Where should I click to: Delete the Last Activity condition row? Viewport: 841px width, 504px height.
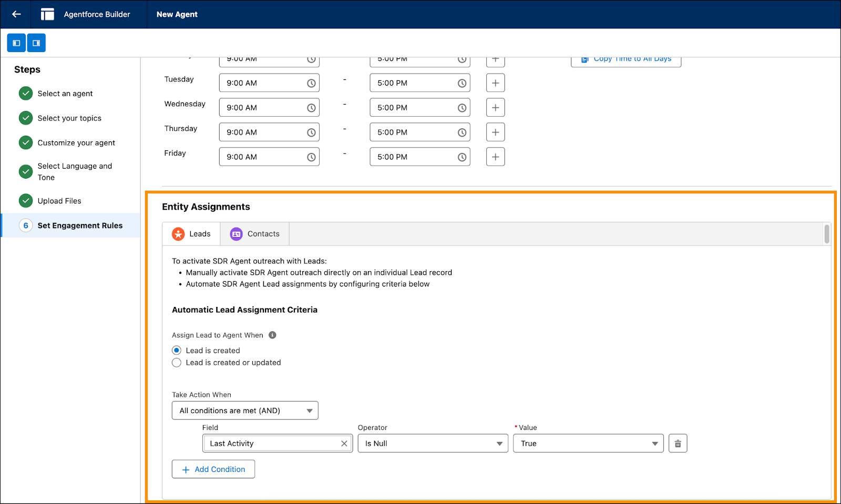(678, 444)
